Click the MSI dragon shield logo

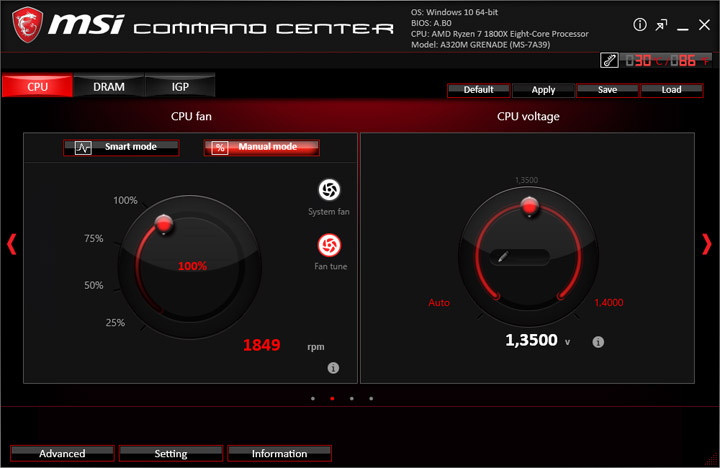click(28, 25)
